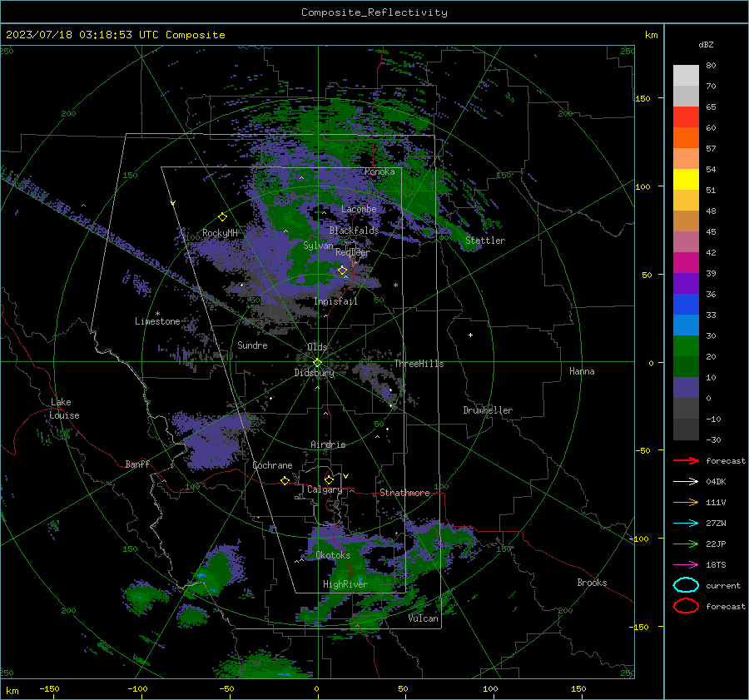Click the cyan 'current' ellipse in legend
Image resolution: width=749 pixels, height=700 pixels.
point(686,585)
